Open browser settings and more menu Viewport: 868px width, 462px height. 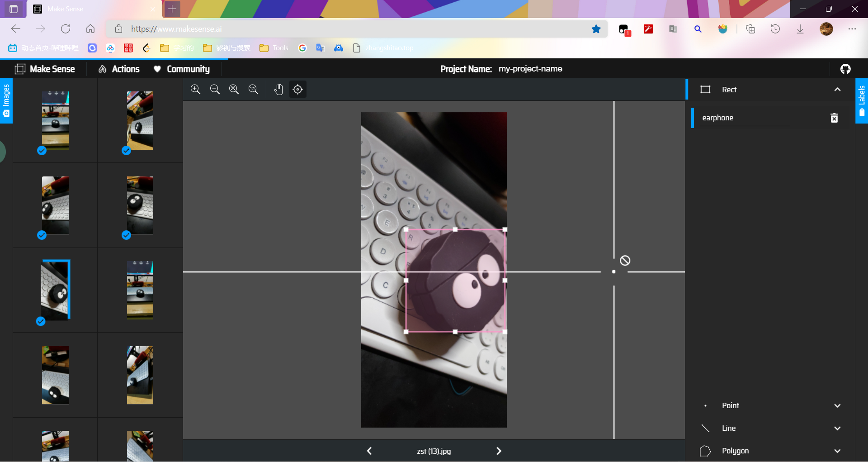coord(852,29)
